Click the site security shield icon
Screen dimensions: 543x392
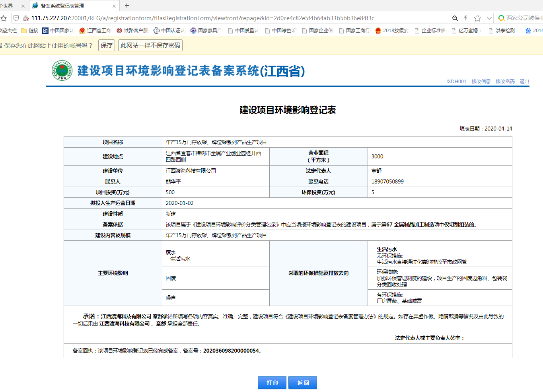(x=16, y=18)
